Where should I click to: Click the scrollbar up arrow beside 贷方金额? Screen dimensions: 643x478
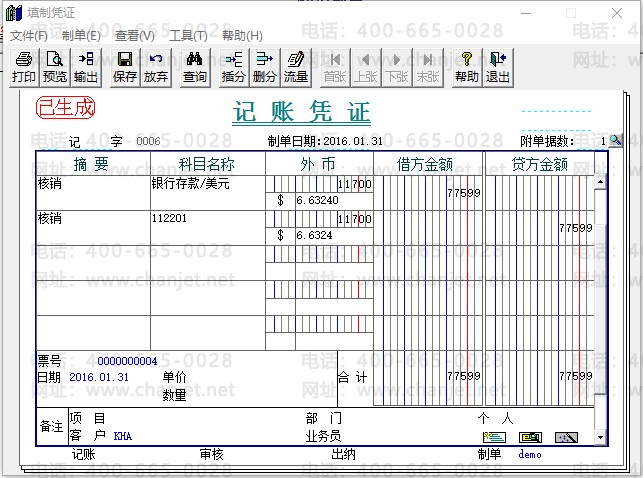(601, 182)
